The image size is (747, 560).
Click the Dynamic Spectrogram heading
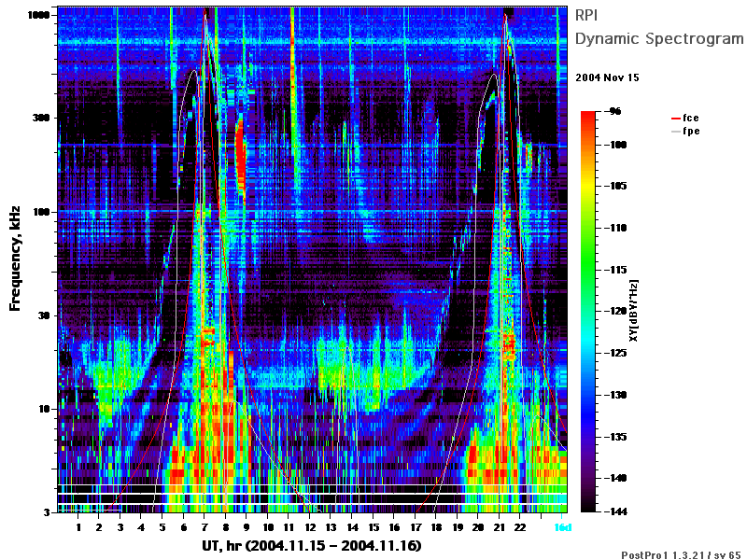(659, 38)
